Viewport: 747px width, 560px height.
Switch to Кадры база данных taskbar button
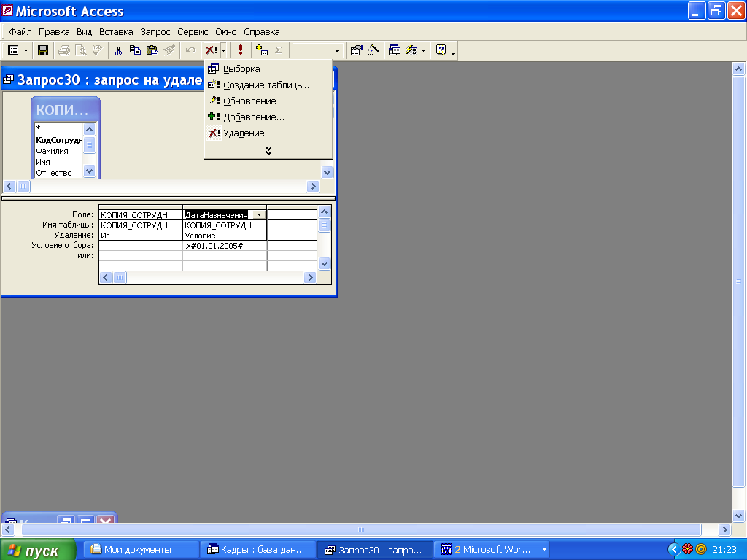click(258, 550)
